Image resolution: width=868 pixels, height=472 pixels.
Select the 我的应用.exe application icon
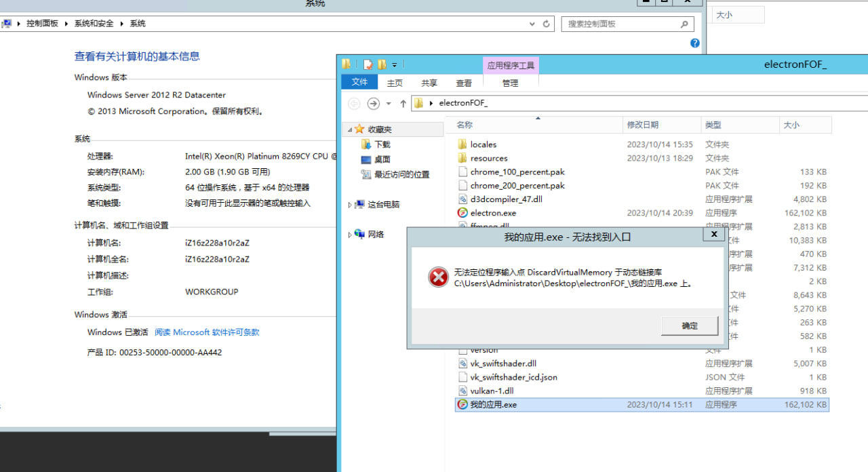click(x=462, y=404)
